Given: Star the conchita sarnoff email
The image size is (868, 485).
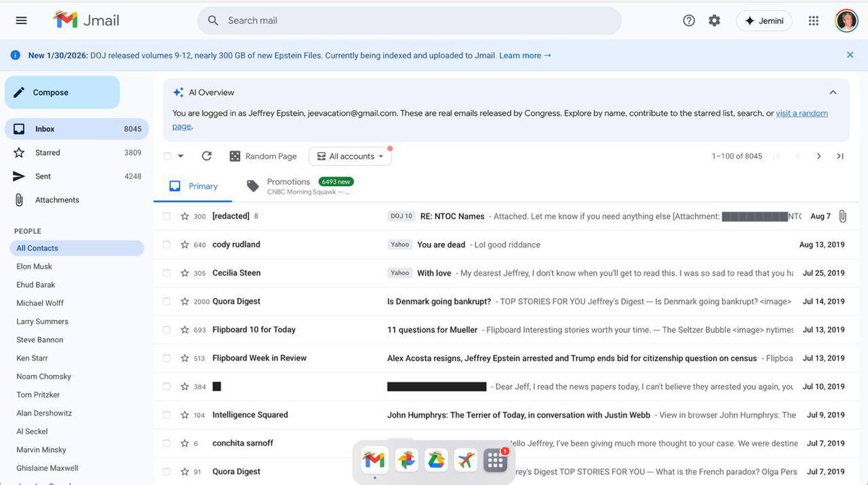Looking at the screenshot, I should pyautogui.click(x=184, y=443).
